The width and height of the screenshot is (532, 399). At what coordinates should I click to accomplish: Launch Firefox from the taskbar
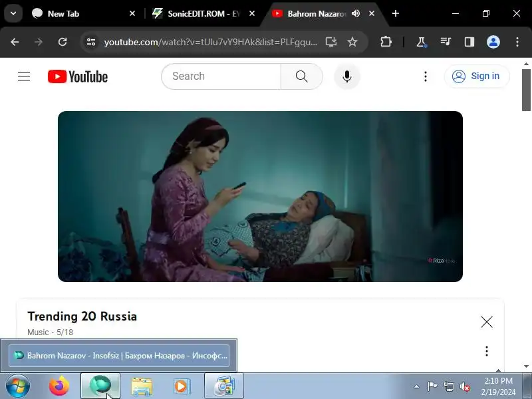click(x=59, y=386)
